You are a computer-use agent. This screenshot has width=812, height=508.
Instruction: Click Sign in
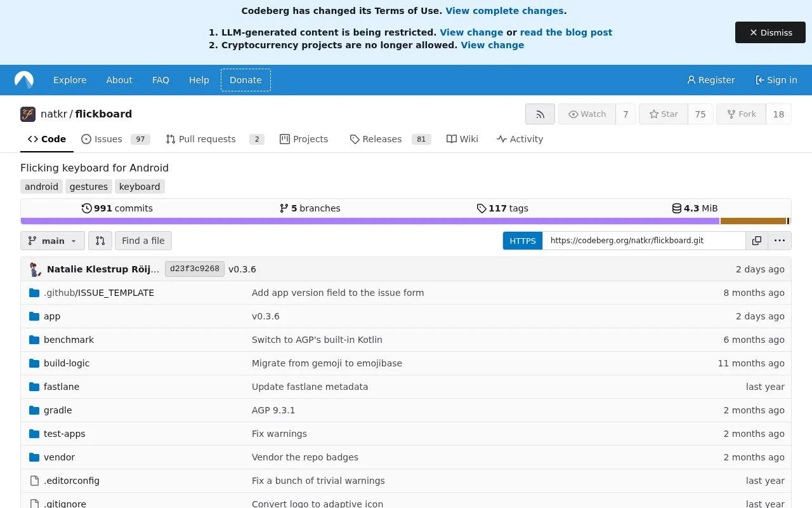pos(776,80)
